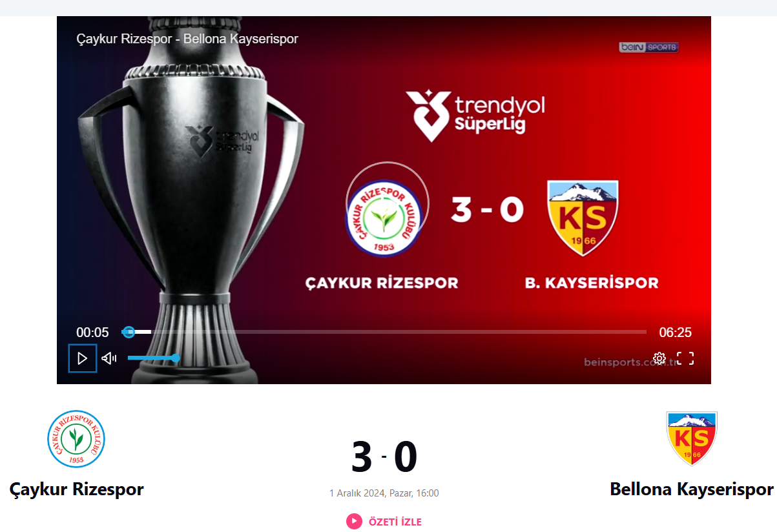Click the pink play icon beside ÖZETİ İZLE
777x532 pixels.
[x=354, y=521]
